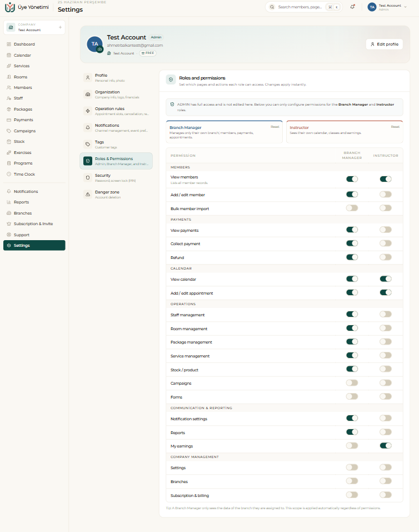Open the Settings sidebar item

coord(34,245)
